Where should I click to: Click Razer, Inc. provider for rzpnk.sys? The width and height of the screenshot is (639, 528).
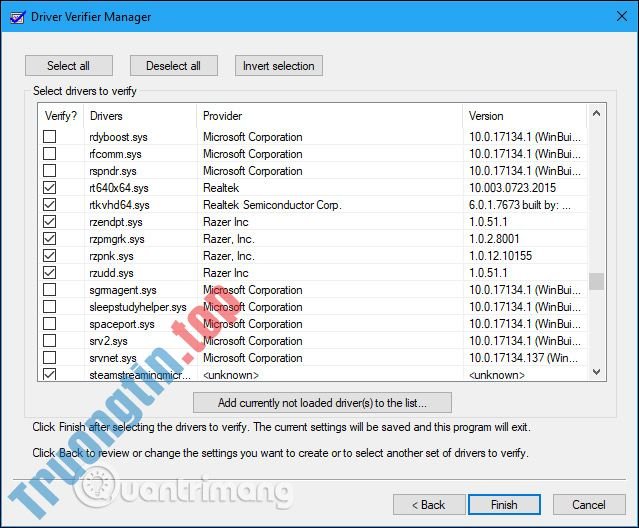pyautogui.click(x=229, y=256)
